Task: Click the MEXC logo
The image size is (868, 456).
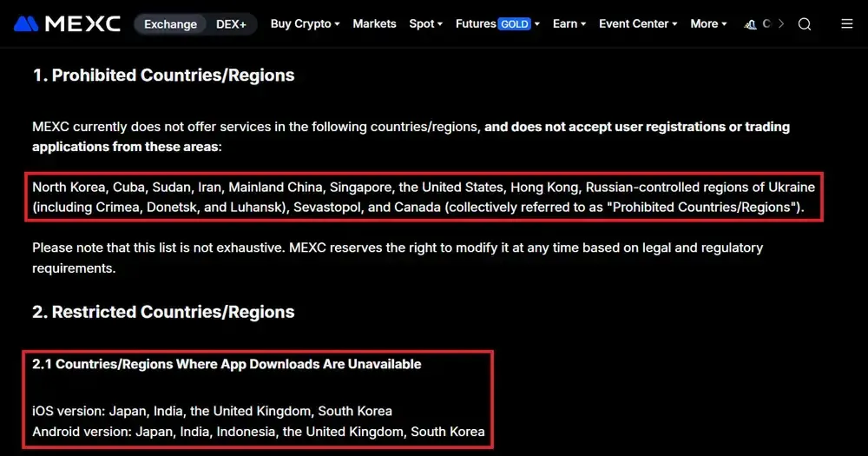Action: [x=67, y=23]
